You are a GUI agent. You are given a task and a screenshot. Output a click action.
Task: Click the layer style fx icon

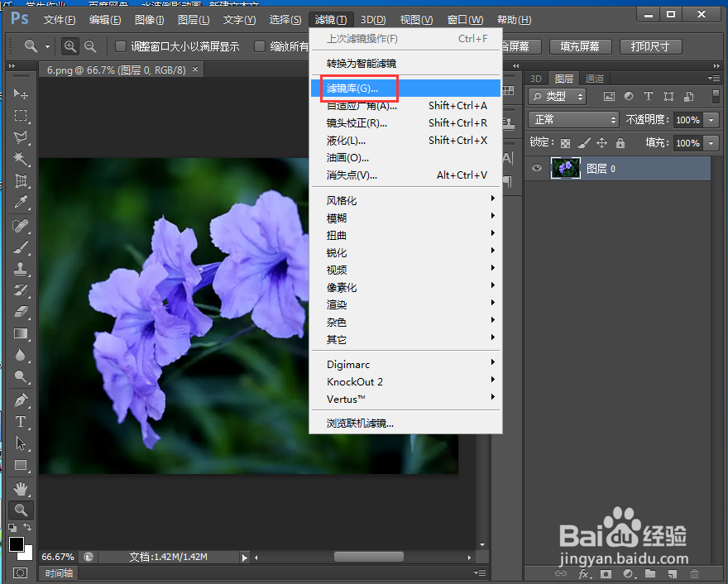pyautogui.click(x=585, y=574)
